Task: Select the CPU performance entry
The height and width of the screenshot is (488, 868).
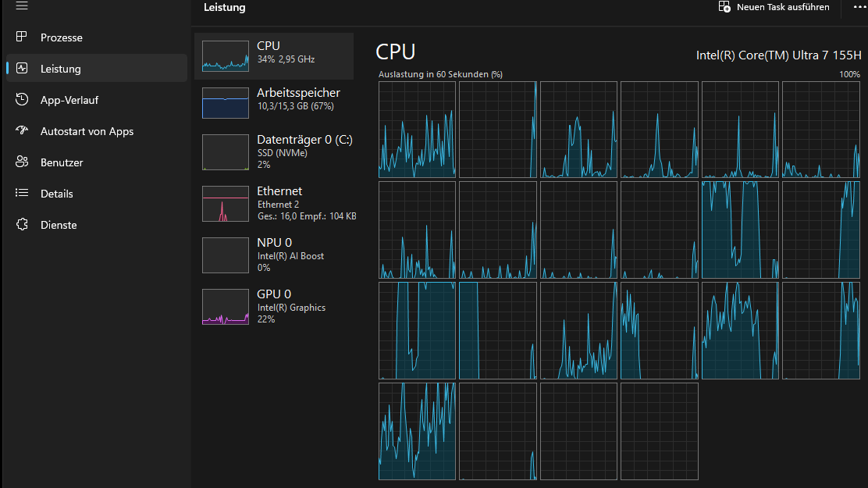Action: tap(274, 56)
